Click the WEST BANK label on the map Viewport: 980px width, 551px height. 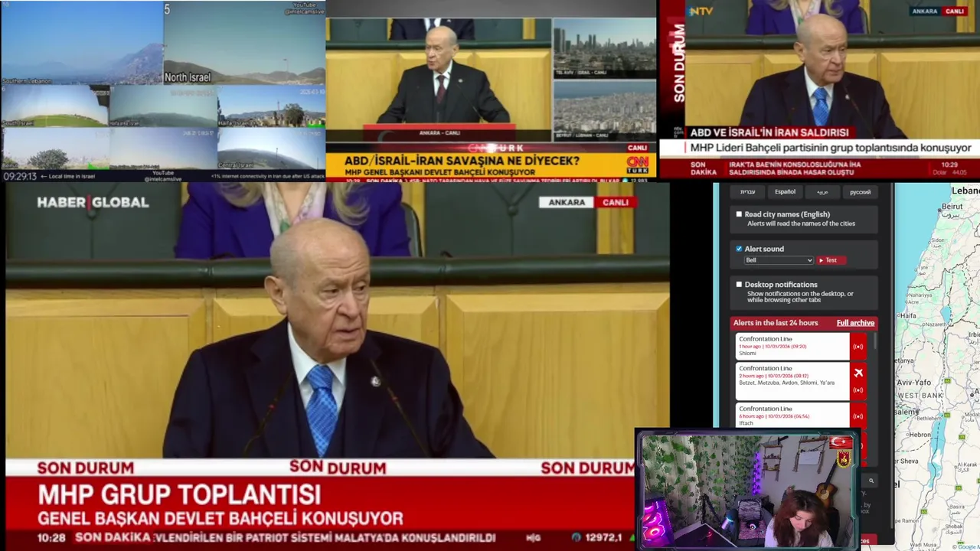[x=920, y=395]
